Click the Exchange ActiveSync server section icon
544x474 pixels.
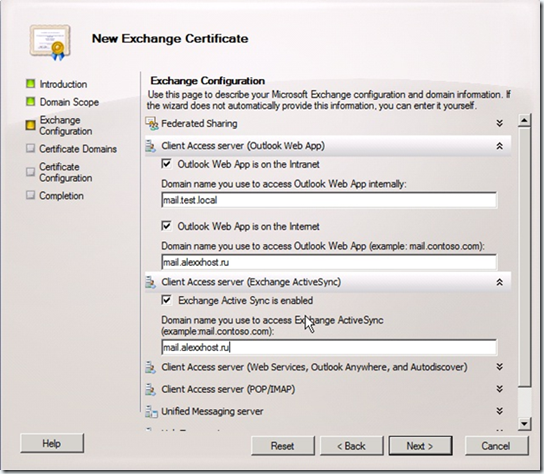point(150,282)
